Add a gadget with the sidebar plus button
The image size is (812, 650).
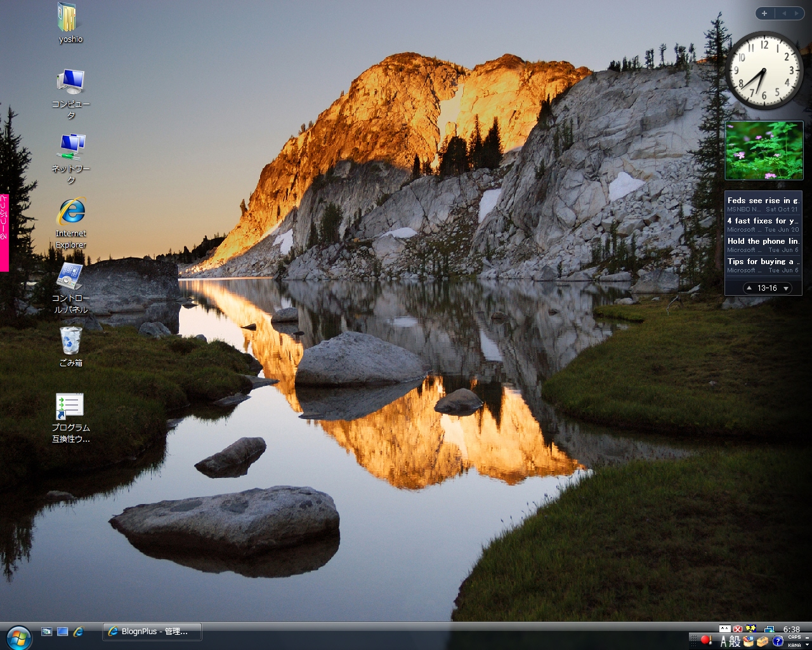764,13
